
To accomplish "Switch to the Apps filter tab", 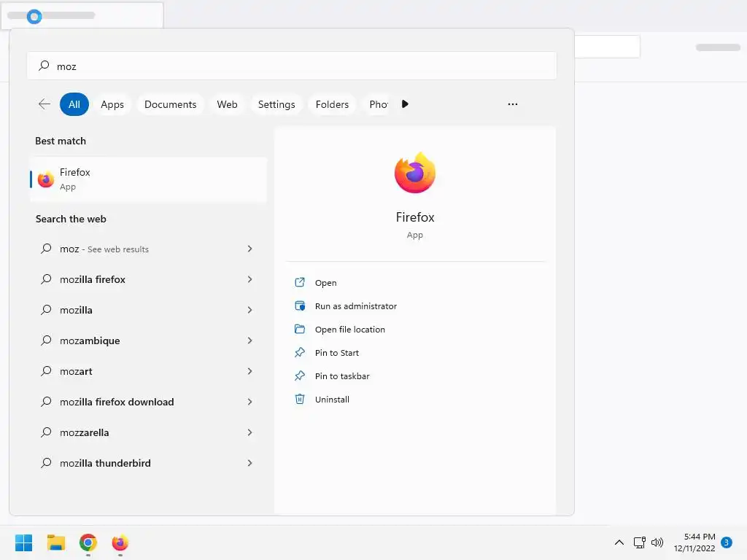I will tap(112, 104).
